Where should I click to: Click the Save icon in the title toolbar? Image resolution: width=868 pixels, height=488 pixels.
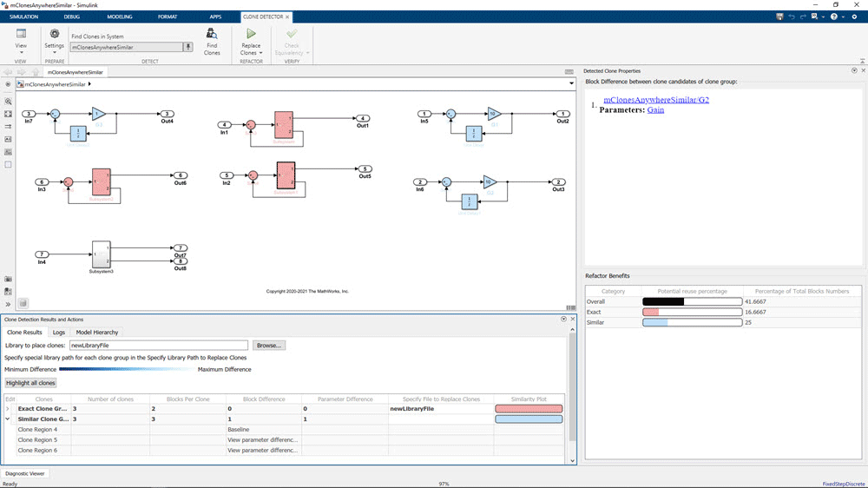pyautogui.click(x=779, y=16)
